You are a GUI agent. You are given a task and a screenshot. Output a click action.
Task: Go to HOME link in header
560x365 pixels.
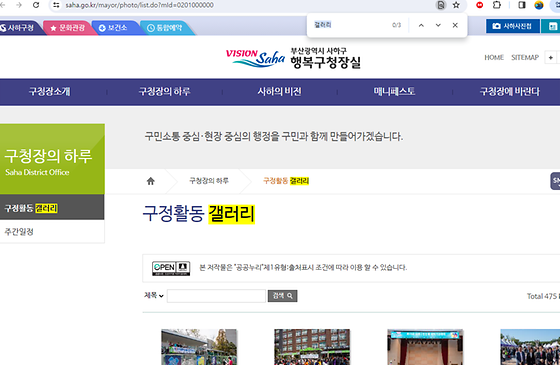coord(494,58)
